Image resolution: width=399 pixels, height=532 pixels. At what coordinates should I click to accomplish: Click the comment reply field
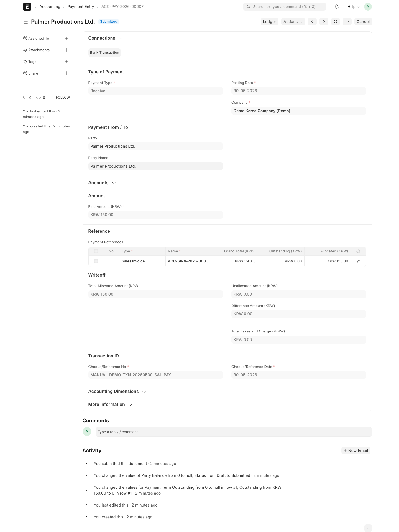(234, 432)
